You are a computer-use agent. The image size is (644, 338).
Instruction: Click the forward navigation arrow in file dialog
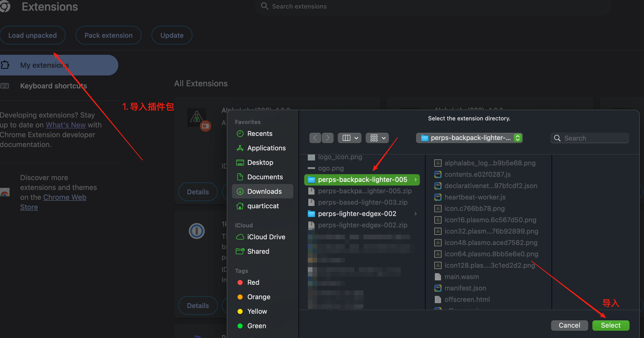[328, 138]
